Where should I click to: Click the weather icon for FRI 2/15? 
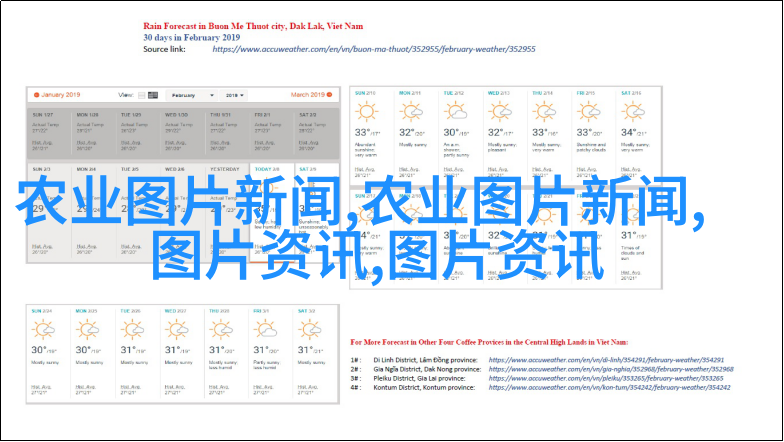(588, 112)
